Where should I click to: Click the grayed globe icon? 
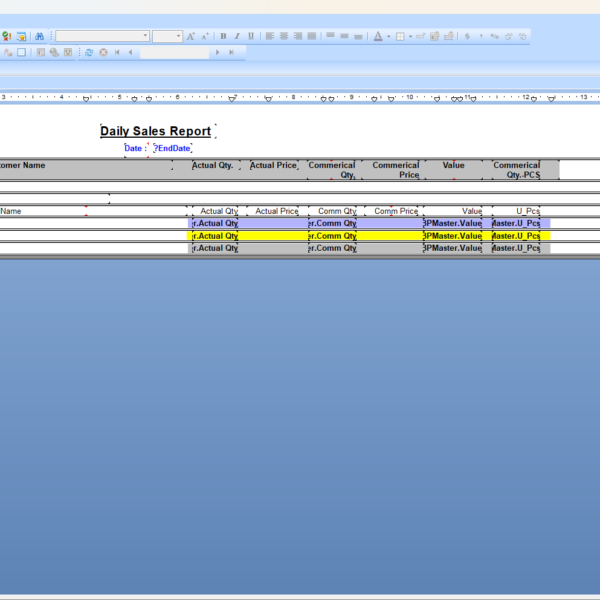click(x=54, y=52)
